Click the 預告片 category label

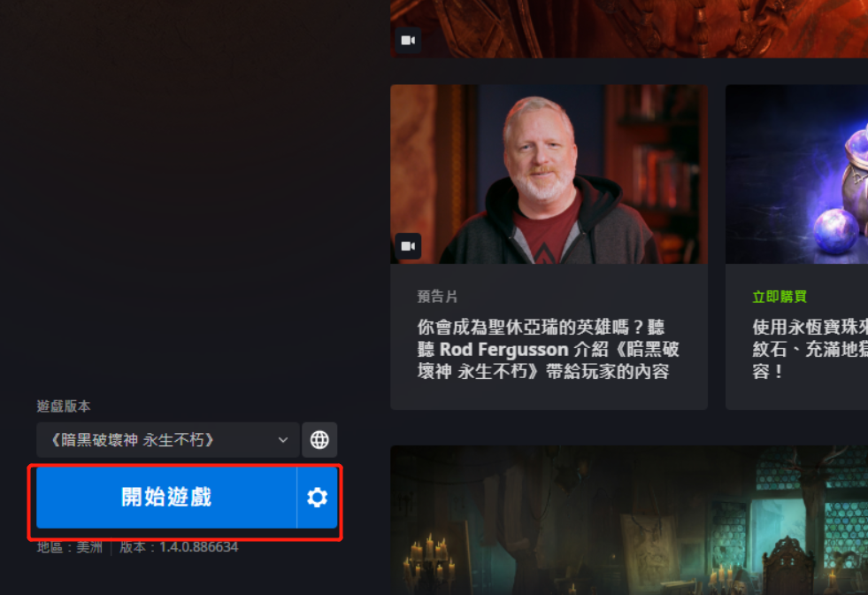click(x=437, y=297)
